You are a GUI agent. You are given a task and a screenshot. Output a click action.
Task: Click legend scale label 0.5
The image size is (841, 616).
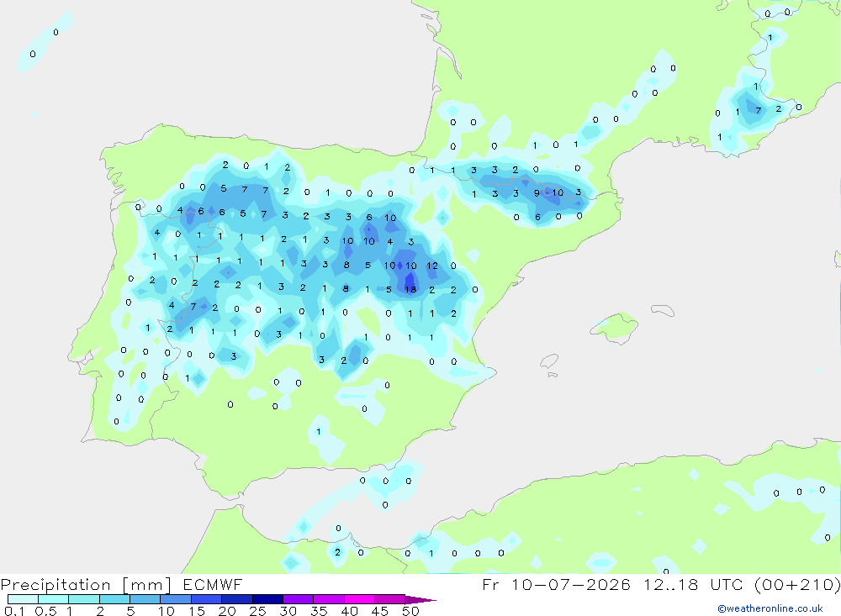45,611
